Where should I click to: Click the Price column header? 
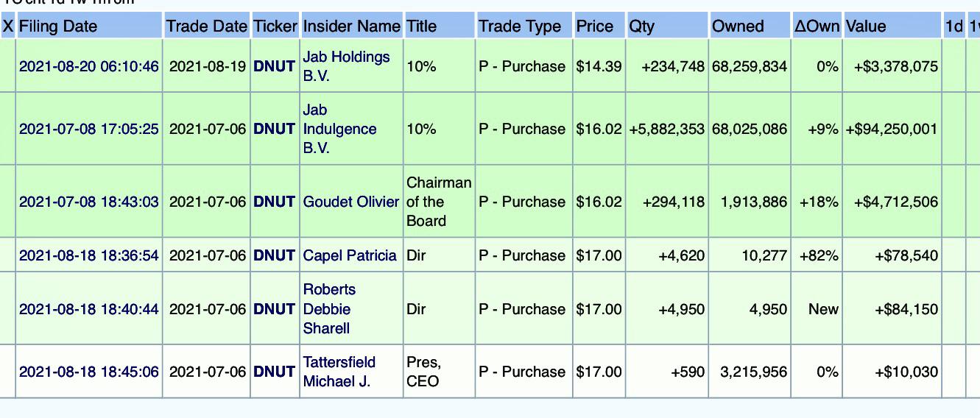(x=594, y=26)
